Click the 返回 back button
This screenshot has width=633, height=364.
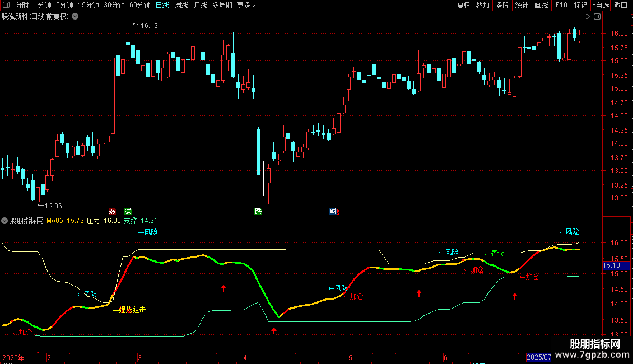[x=621, y=5]
